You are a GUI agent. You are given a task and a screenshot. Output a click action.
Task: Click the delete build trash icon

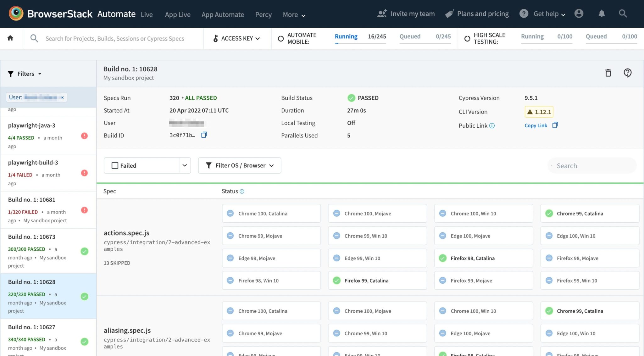click(608, 73)
